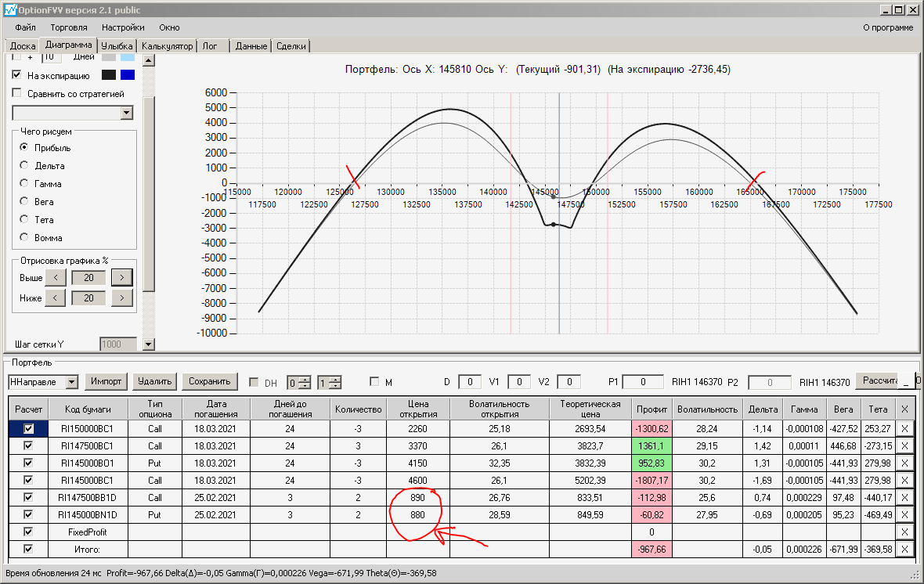Enable 'Сравнить со стратегией' checkbox
The width and height of the screenshot is (924, 584).
click(x=17, y=94)
